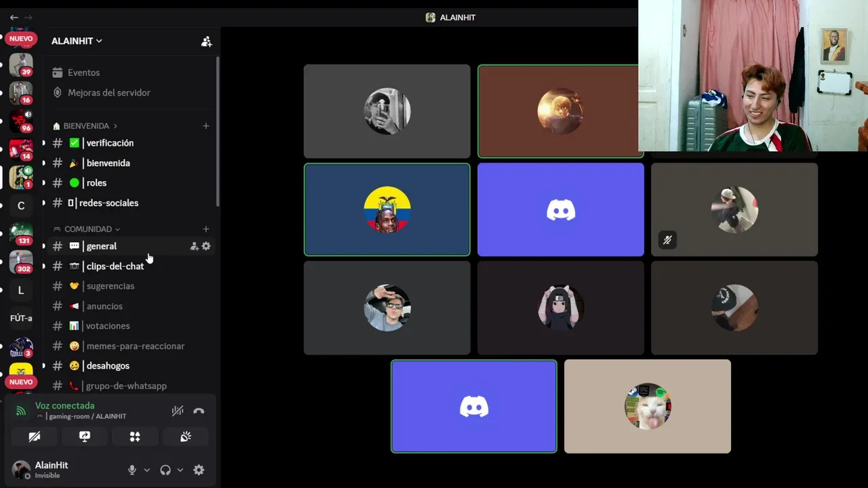
Task: Turn on camera in voice panel
Action: coord(35,436)
